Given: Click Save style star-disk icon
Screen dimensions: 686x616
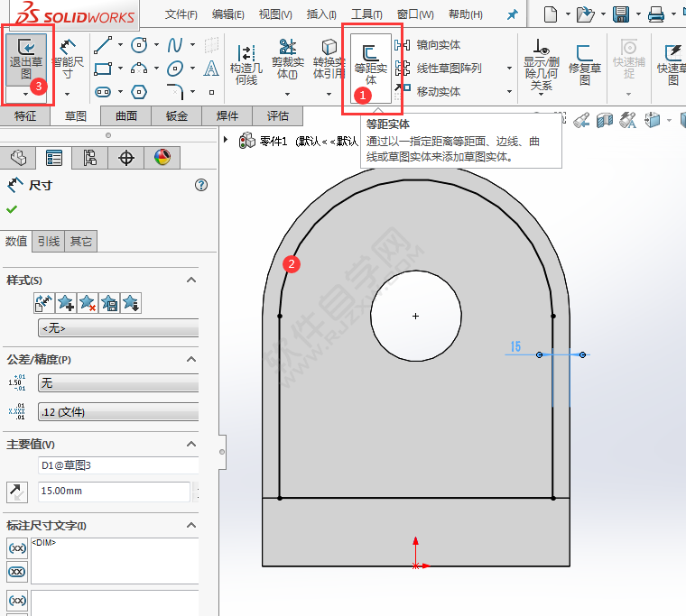Looking at the screenshot, I should coord(109,303).
